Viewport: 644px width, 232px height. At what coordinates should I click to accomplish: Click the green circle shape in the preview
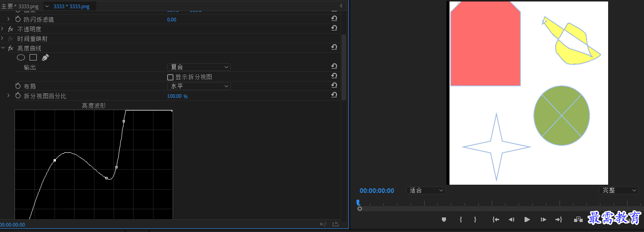(x=562, y=116)
